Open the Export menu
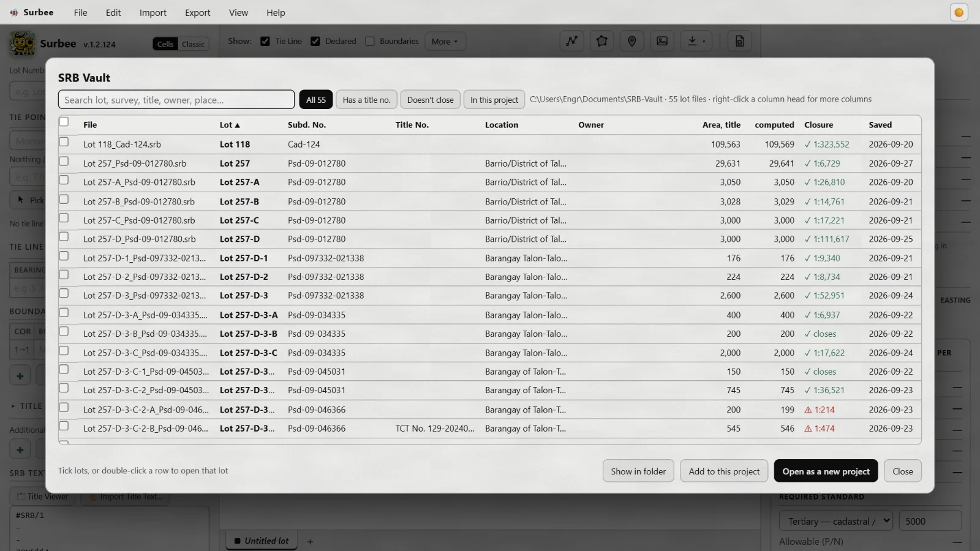980x551 pixels. tap(197, 12)
